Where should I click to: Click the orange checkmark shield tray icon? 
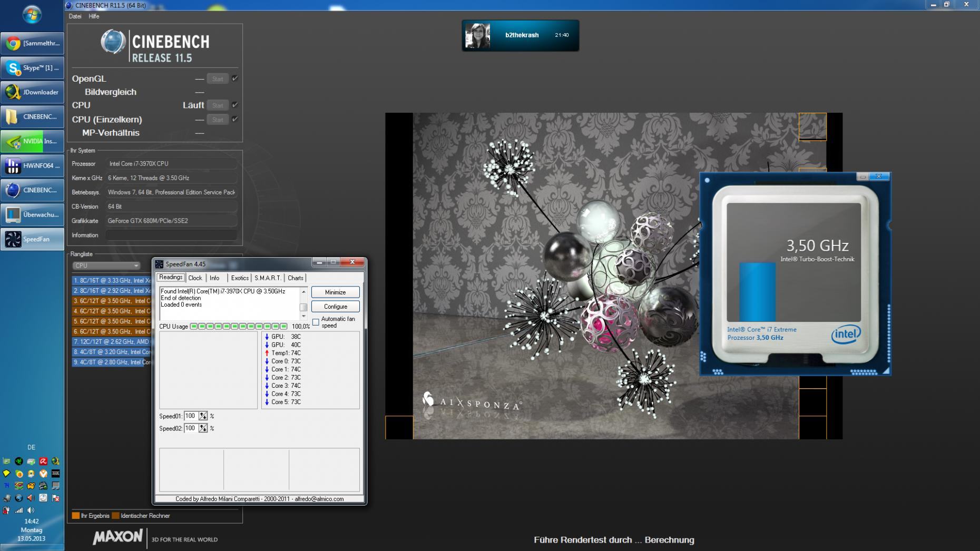[43, 474]
